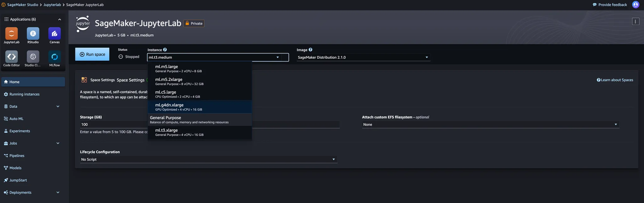644x203 pixels.
Task: Go to Home in the sidebar
Action: click(x=33, y=82)
